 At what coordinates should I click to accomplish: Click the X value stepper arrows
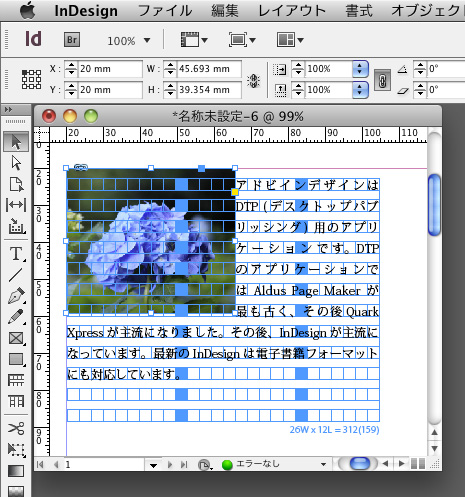pyautogui.click(x=71, y=69)
